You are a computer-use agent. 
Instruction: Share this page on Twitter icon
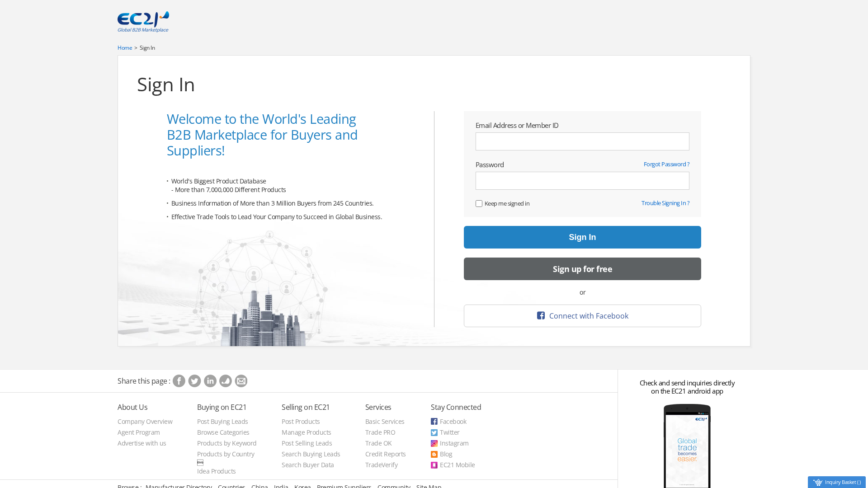click(x=194, y=381)
